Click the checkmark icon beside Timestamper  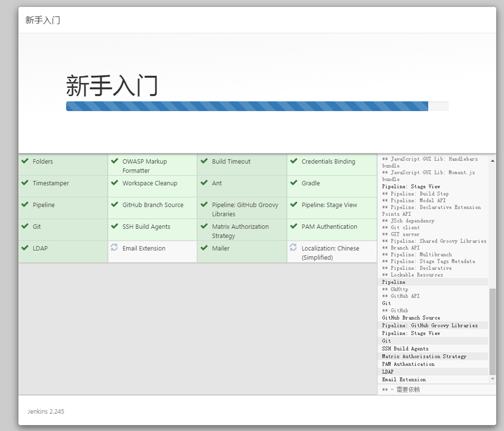[25, 183]
